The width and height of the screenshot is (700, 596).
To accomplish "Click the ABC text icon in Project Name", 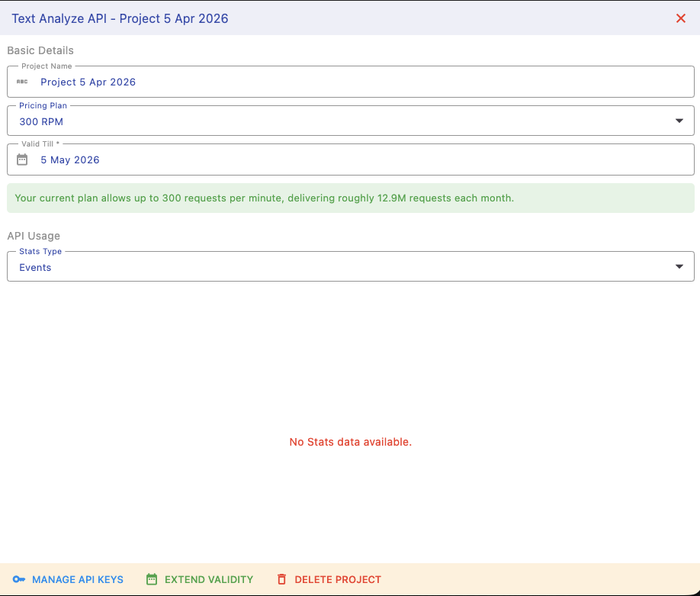I will (22, 82).
